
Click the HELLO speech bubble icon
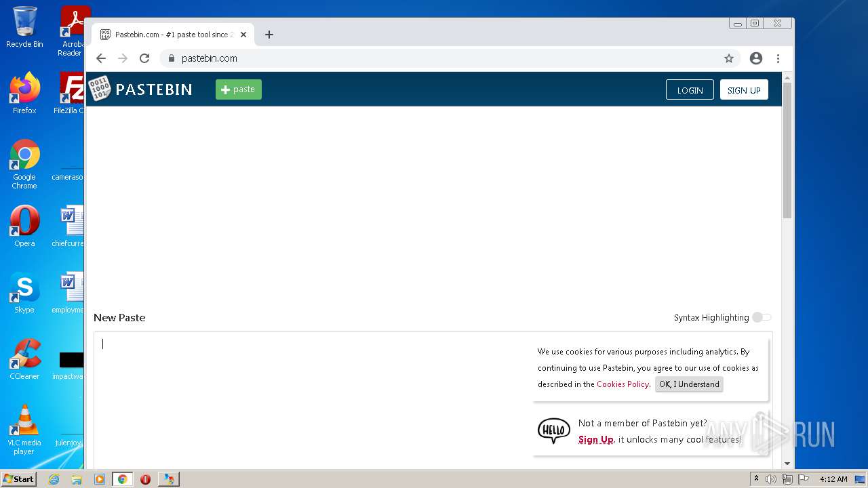coord(554,430)
